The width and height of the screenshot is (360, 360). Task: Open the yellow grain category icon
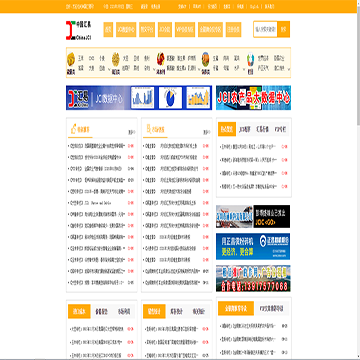point(71,60)
